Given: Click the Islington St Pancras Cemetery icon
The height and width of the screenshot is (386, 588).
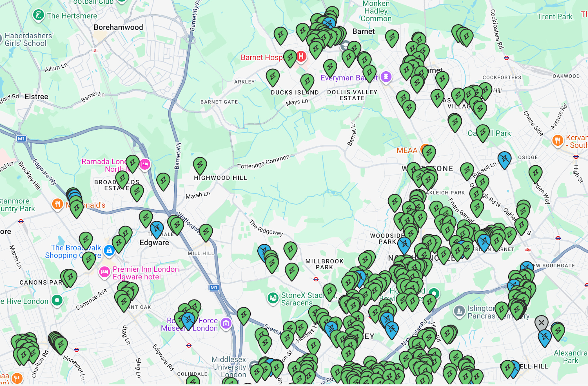Looking at the screenshot, I should (459, 311).
